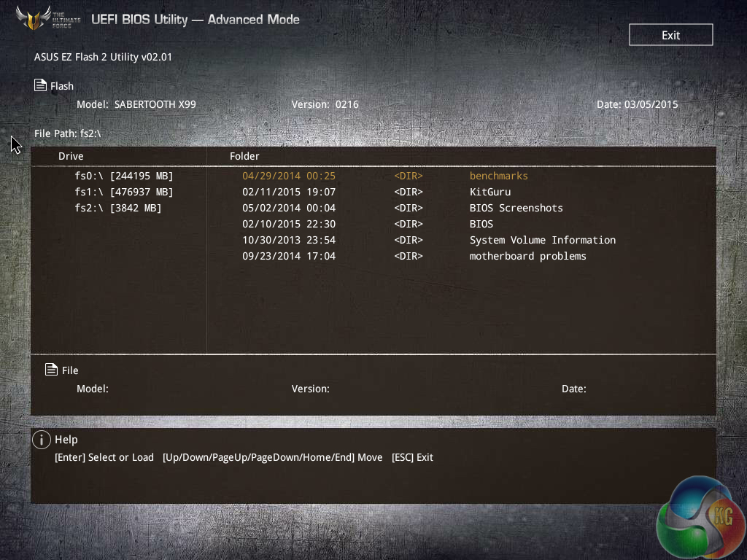Screen dimensions: 747x560
Task: Click the Exit button
Action: (671, 35)
